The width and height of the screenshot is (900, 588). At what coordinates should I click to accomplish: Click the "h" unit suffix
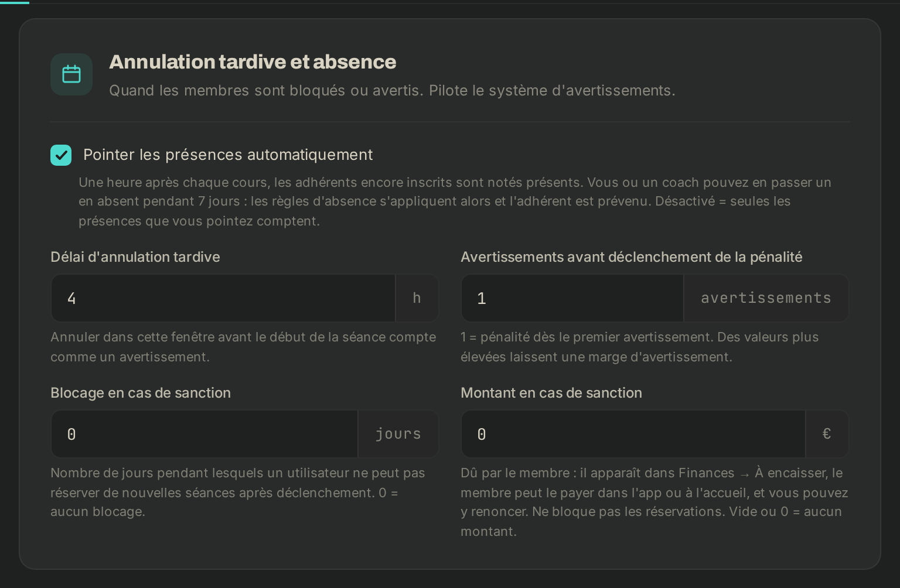coord(417,298)
